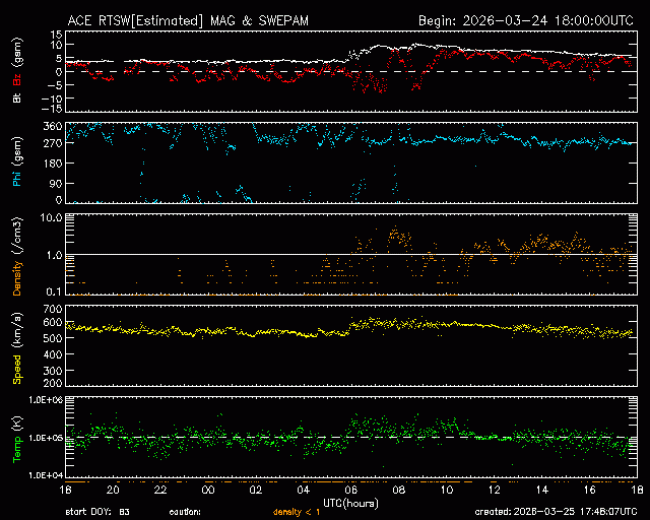650x520 pixels.
Task: Click the '02' hour tick label
Action: click(256, 490)
